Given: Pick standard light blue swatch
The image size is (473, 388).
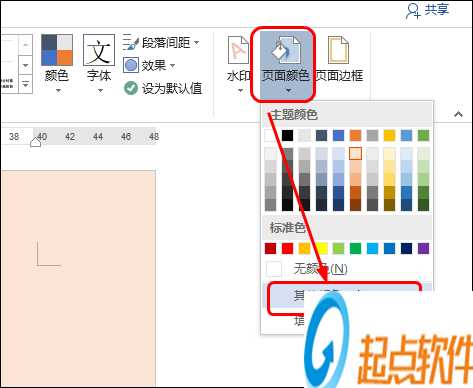Looking at the screenshot, I should (x=372, y=248).
